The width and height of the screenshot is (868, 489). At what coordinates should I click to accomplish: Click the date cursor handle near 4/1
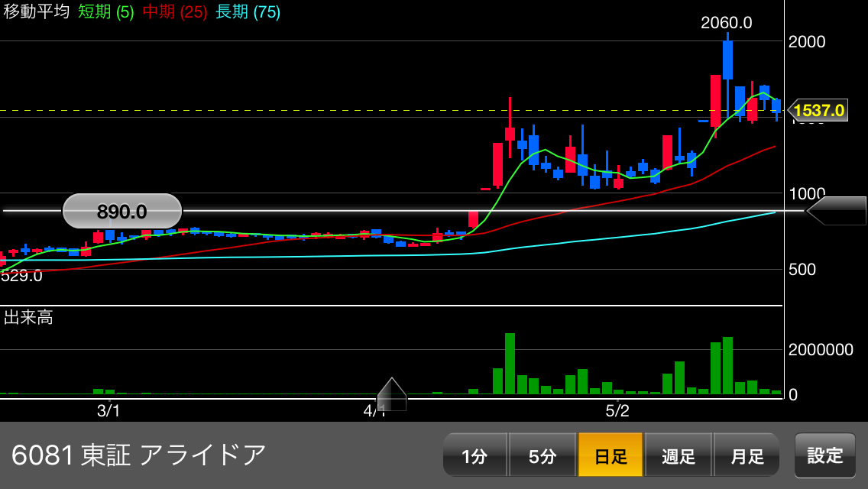tap(391, 394)
